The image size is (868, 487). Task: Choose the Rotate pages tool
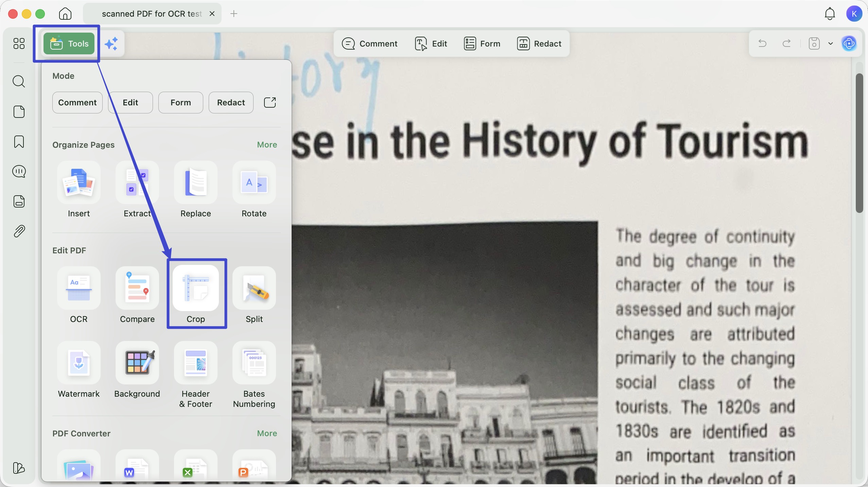point(254,190)
